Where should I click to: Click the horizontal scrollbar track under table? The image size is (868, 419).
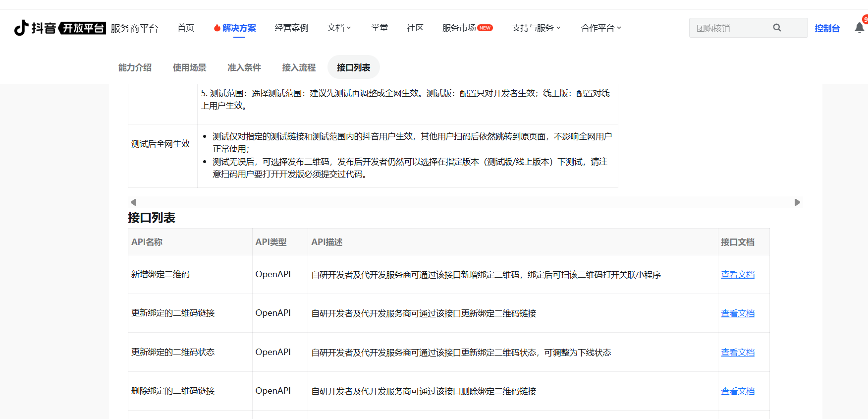click(x=465, y=202)
